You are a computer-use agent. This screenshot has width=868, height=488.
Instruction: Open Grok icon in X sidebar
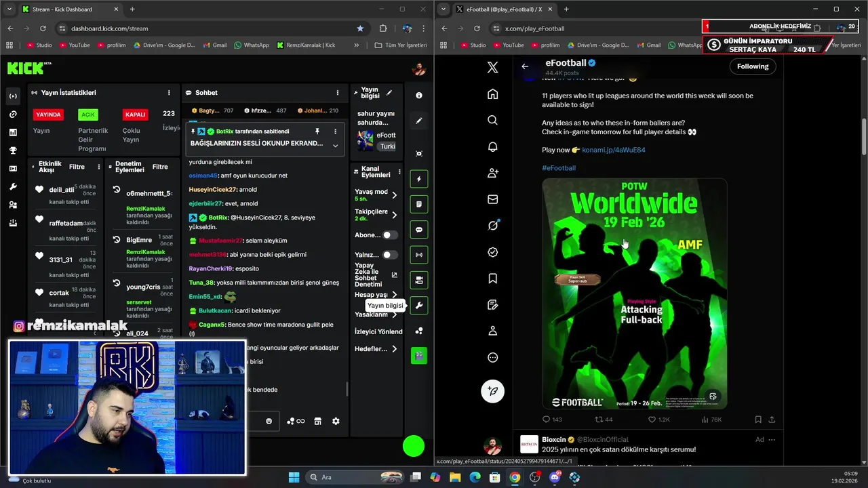coord(493,226)
